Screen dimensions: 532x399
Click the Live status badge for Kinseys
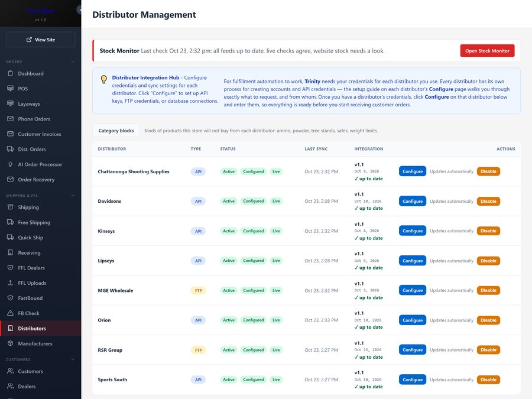(x=276, y=231)
